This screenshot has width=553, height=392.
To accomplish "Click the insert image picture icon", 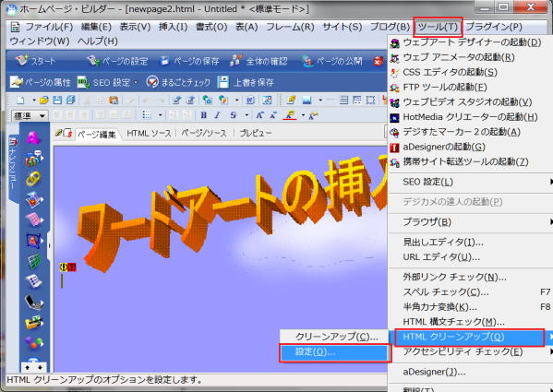I will click(x=307, y=101).
